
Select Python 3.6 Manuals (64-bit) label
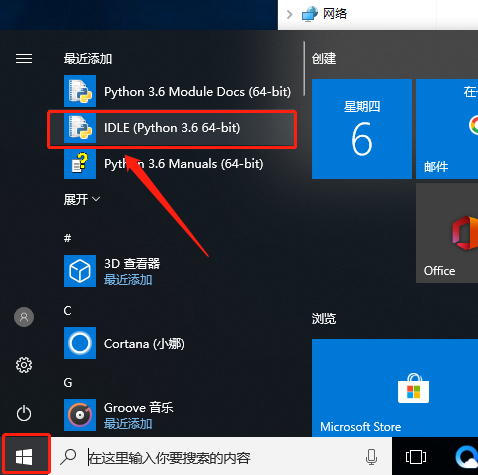coord(184,164)
